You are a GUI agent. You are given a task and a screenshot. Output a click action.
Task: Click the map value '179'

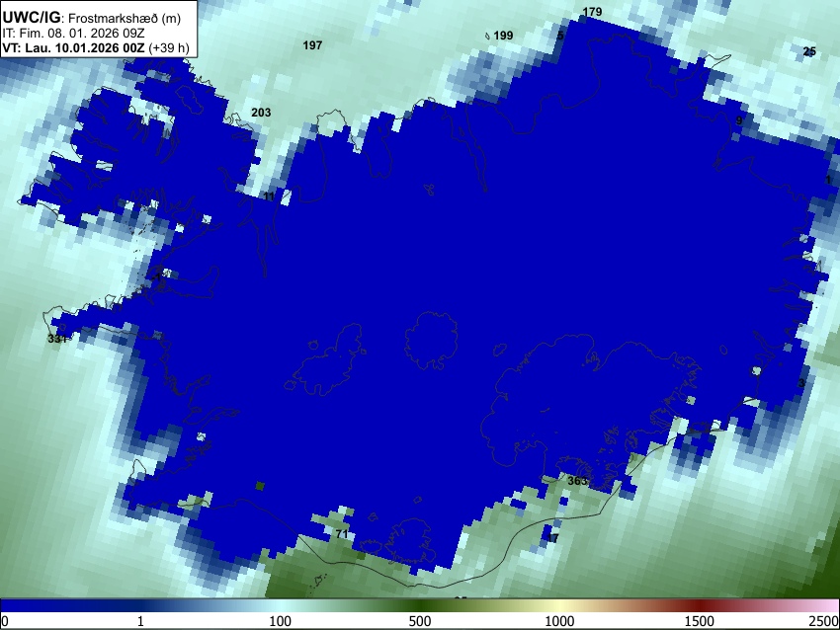[592, 12]
